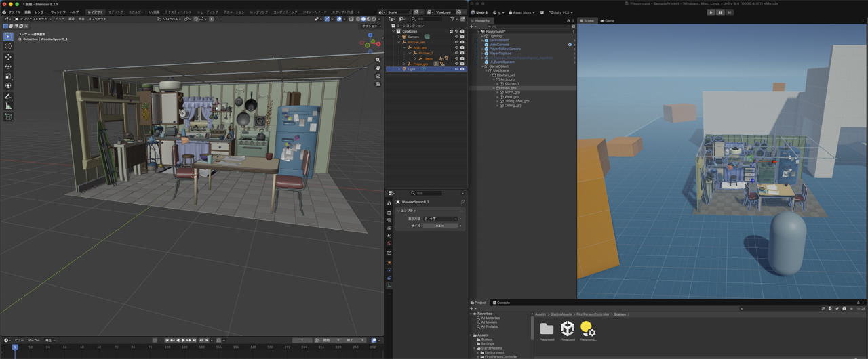
Task: Select PlayerCapsule in the Unity Hierarchy
Action: click(500, 54)
